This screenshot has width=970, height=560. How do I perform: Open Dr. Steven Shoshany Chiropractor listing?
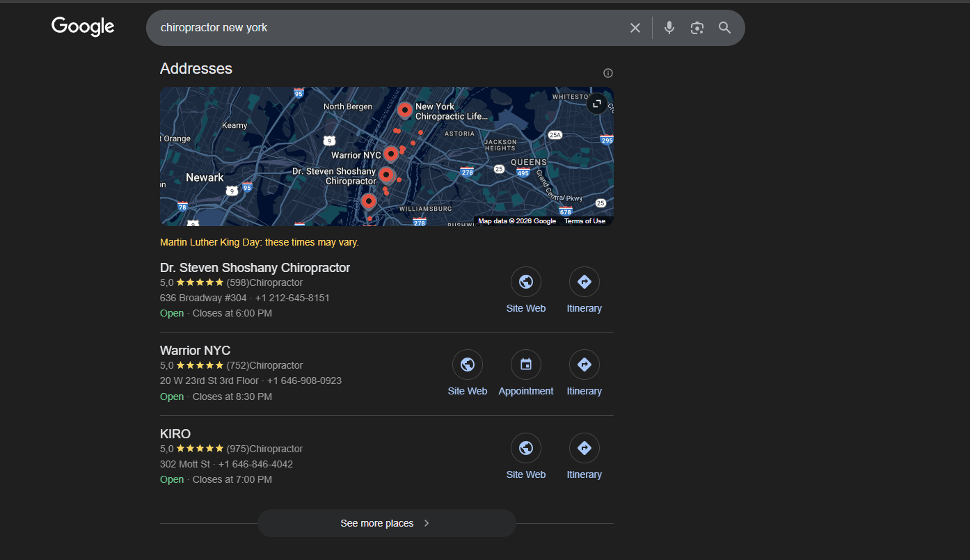pyautogui.click(x=255, y=267)
